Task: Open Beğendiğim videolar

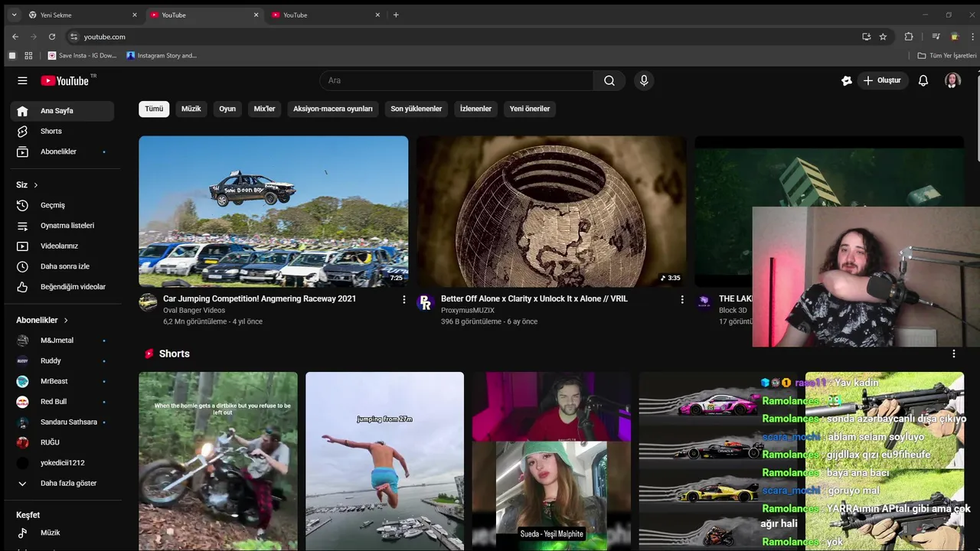Action: pos(62,287)
